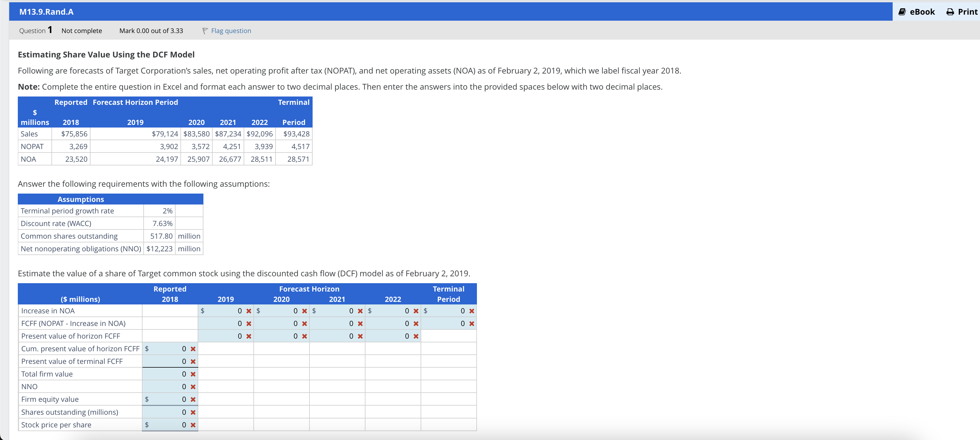This screenshot has height=440, width=980.
Task: Click the Print printer icon
Action: [950, 12]
